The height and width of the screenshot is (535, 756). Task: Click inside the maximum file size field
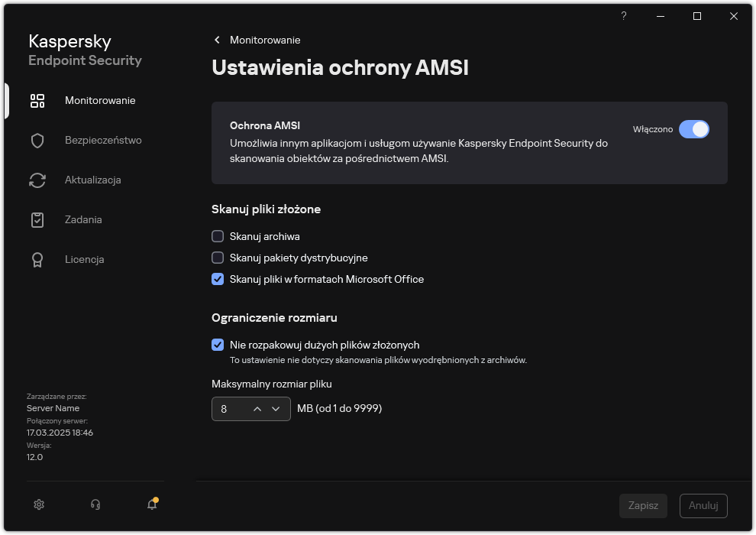point(231,409)
